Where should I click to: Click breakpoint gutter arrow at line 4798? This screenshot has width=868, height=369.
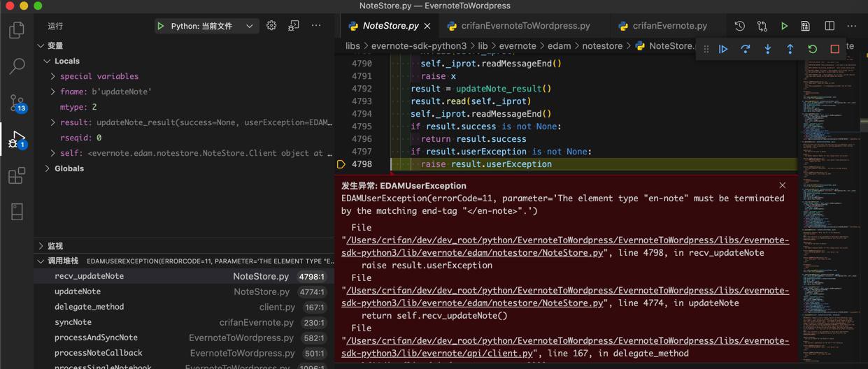click(x=341, y=164)
